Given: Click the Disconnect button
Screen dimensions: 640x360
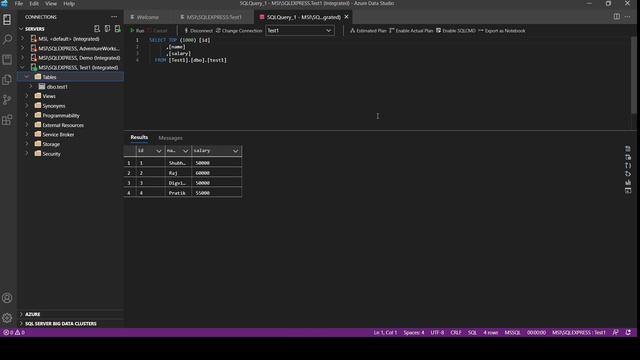Looking at the screenshot, I should click(x=198, y=31).
